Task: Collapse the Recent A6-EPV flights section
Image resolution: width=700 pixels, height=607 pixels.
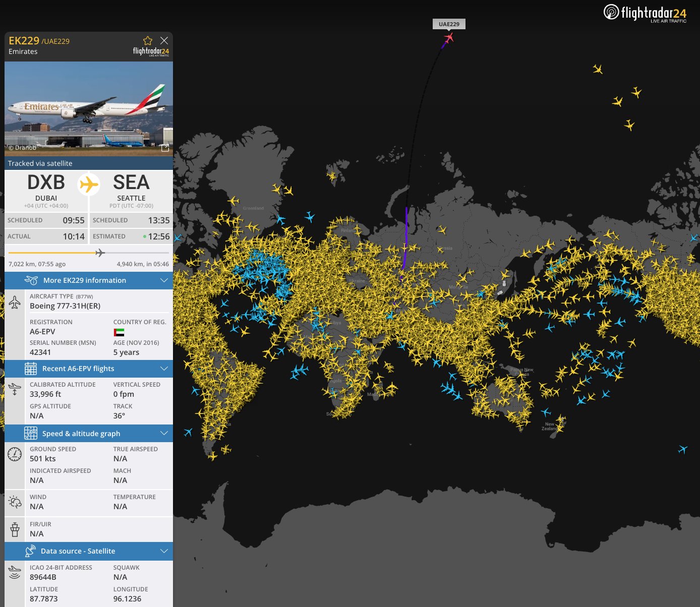Action: tap(164, 369)
